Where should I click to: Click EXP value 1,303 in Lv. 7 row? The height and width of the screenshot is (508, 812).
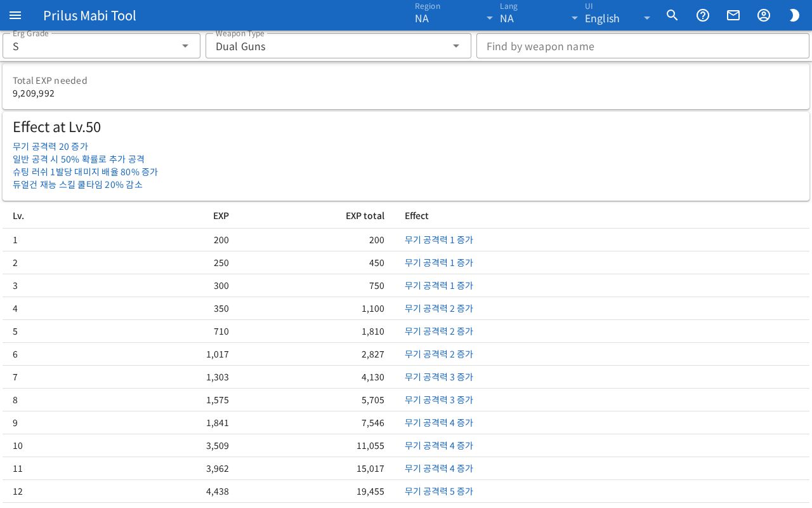point(218,377)
